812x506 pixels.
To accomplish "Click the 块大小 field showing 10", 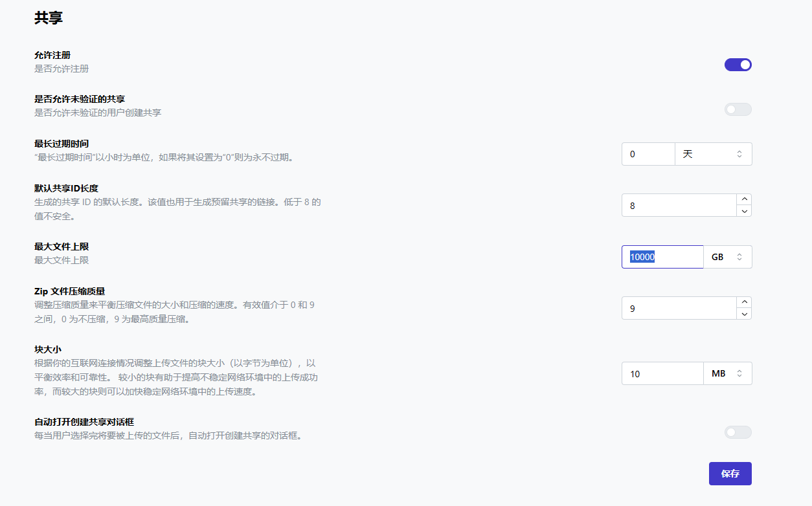I will [x=662, y=373].
